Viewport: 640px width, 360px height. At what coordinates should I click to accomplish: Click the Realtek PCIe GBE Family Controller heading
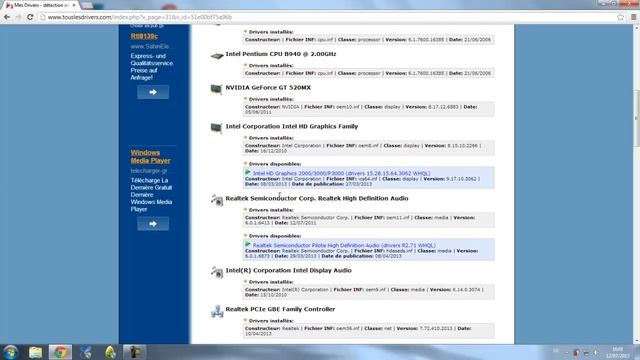tap(280, 309)
